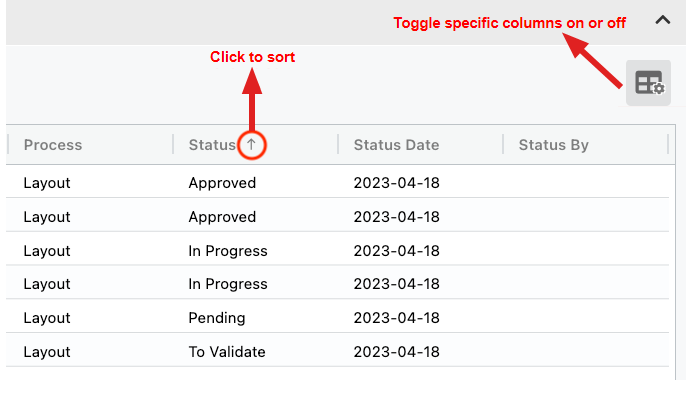
Task: Click the divider between Status Date and Status By
Action: [503, 144]
